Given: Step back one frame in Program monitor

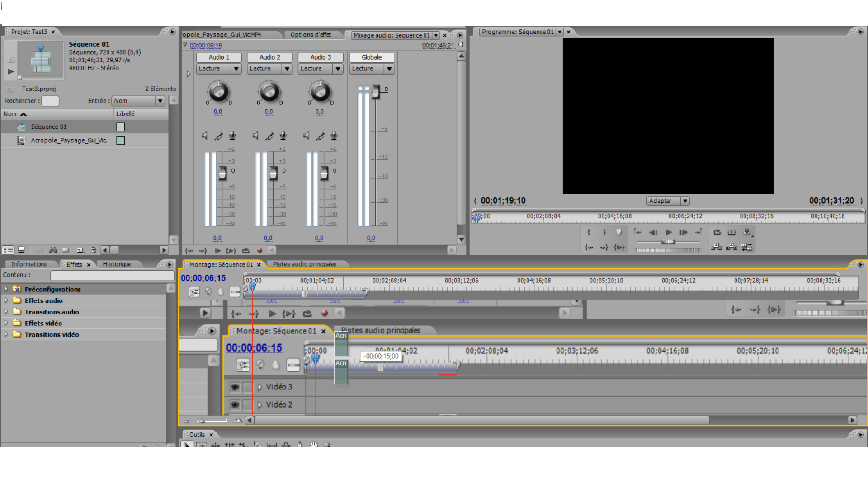Looking at the screenshot, I should point(653,232).
